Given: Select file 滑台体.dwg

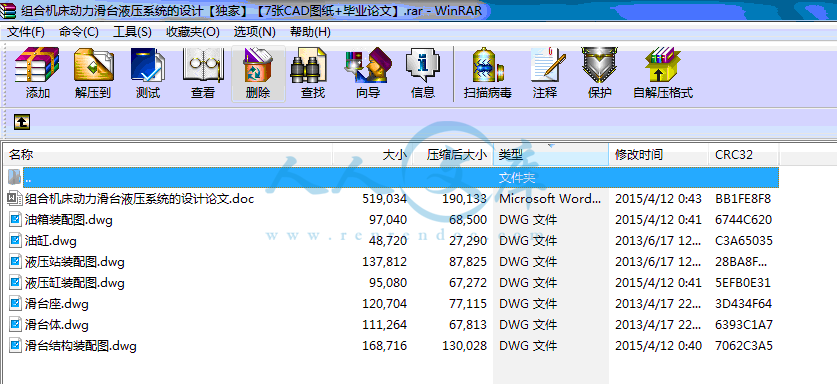Looking at the screenshot, I should click(57, 325).
